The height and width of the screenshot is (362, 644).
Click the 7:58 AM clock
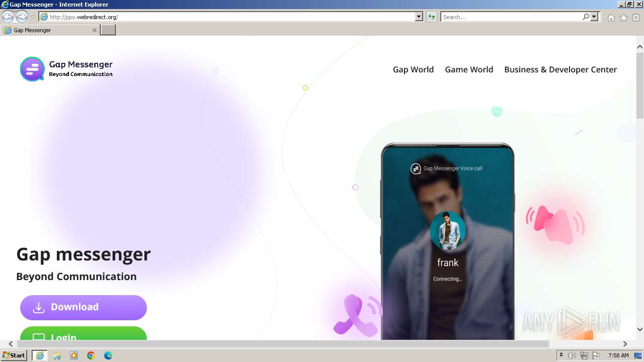(x=618, y=355)
